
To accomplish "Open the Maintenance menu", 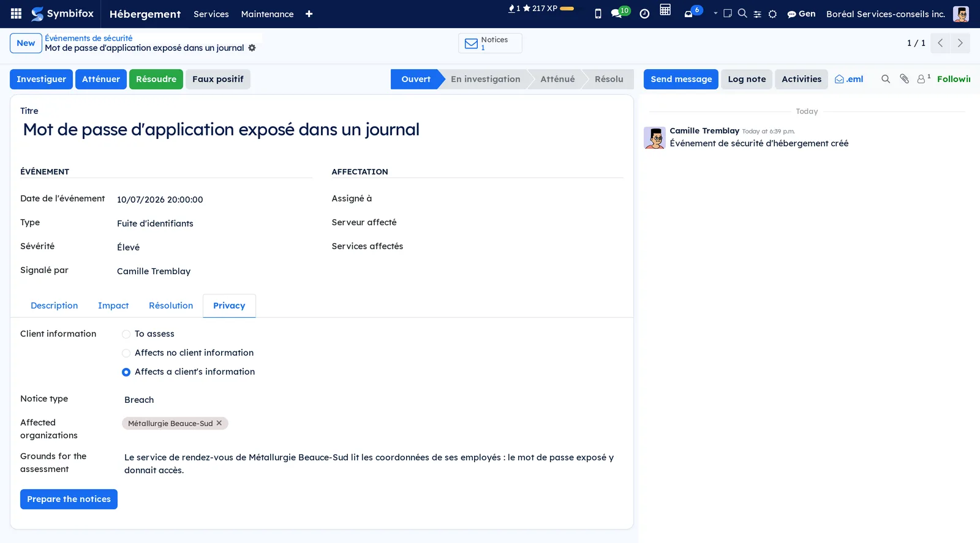I will pos(267,14).
